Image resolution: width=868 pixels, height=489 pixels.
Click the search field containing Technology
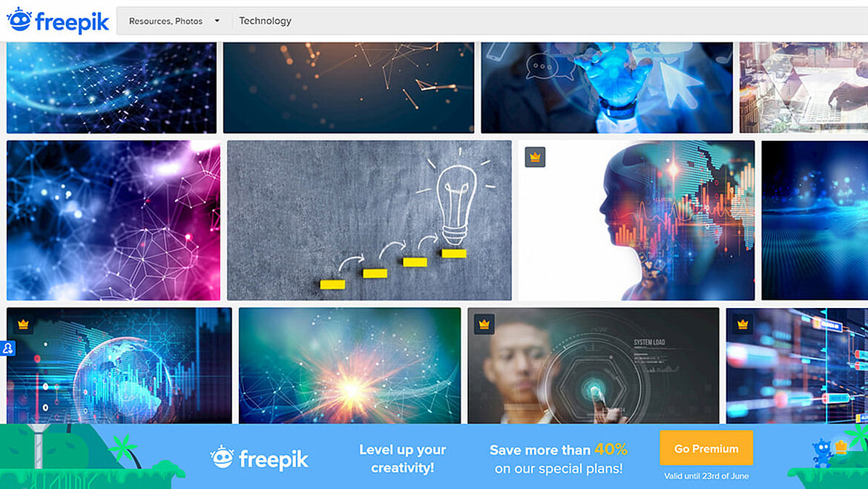click(x=548, y=21)
